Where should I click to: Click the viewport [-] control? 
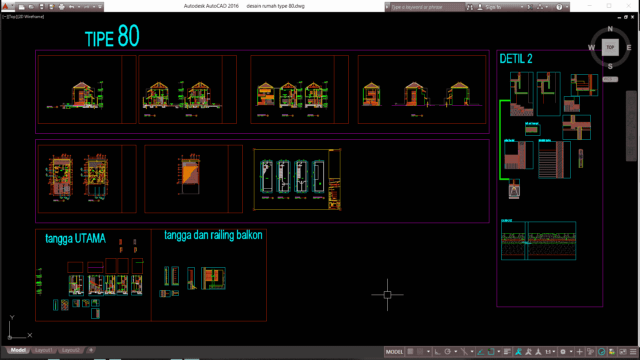(4, 17)
